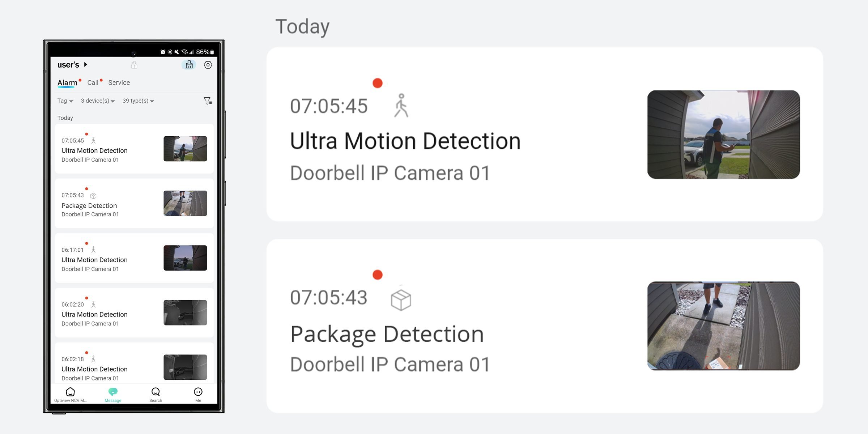
Task: Open the Me profile icon
Action: (x=198, y=392)
